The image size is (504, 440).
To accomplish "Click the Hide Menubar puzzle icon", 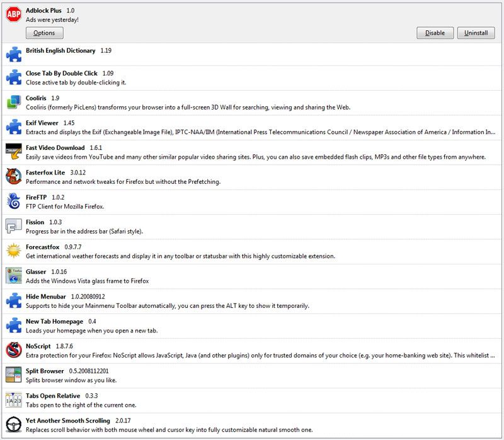I will (14, 301).
